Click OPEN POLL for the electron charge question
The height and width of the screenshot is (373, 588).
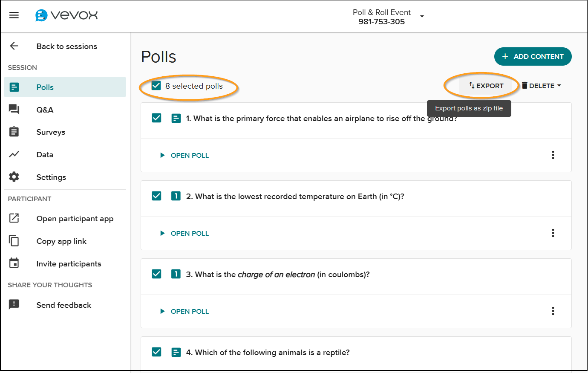[x=184, y=312]
